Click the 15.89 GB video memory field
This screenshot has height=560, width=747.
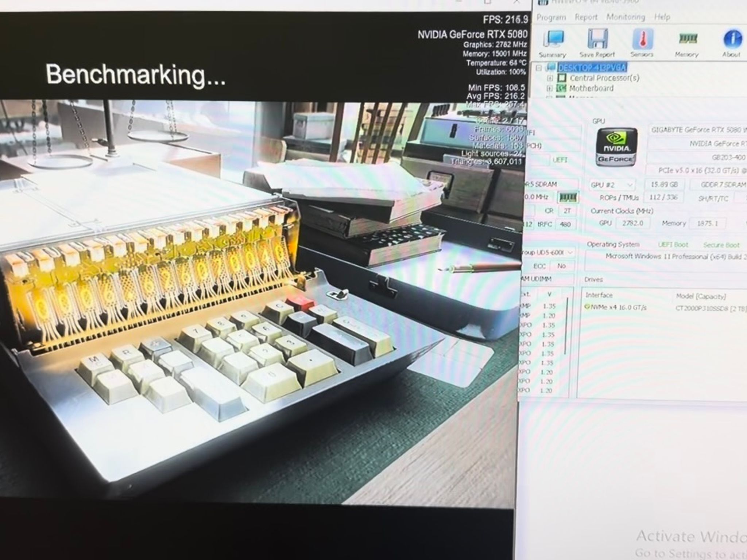[x=664, y=185]
